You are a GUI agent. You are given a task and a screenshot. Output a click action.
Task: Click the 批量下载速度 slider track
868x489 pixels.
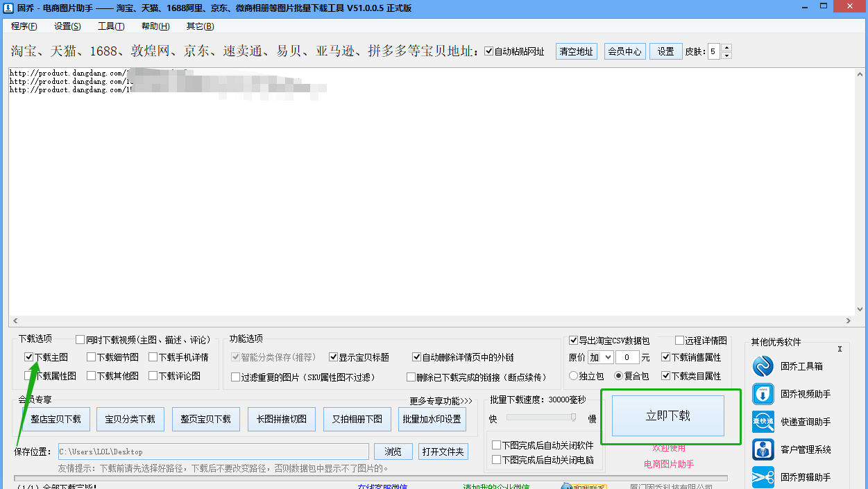click(x=541, y=418)
